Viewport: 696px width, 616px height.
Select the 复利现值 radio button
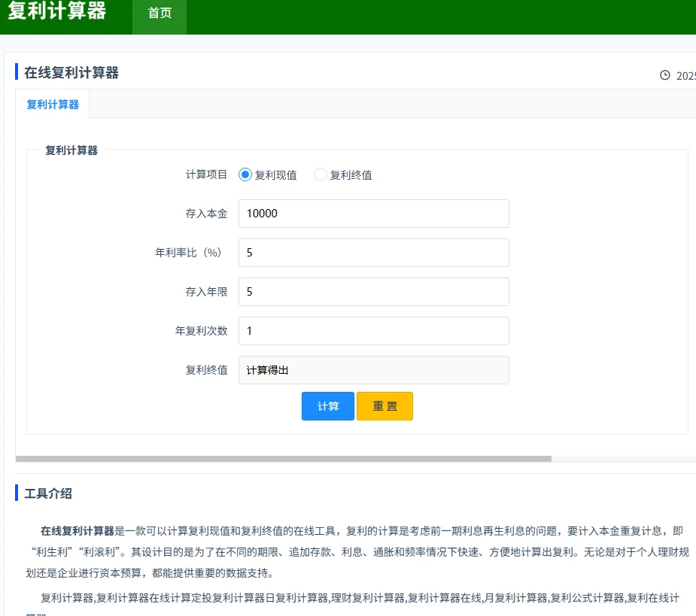coord(245,174)
